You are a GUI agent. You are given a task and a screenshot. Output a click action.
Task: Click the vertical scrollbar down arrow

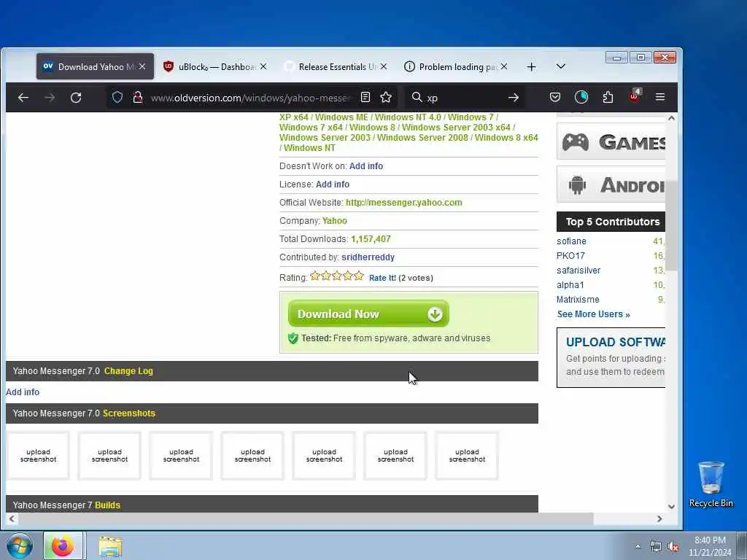coord(671,507)
